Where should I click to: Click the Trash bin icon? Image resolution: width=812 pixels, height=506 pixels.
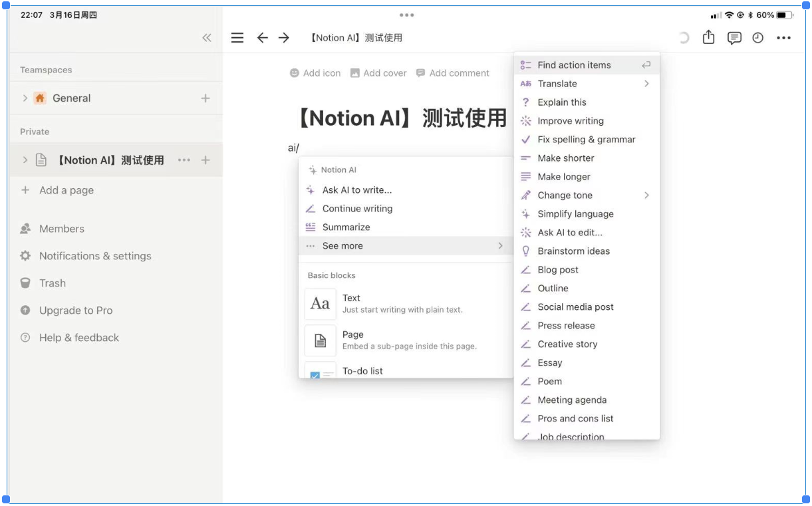25,283
